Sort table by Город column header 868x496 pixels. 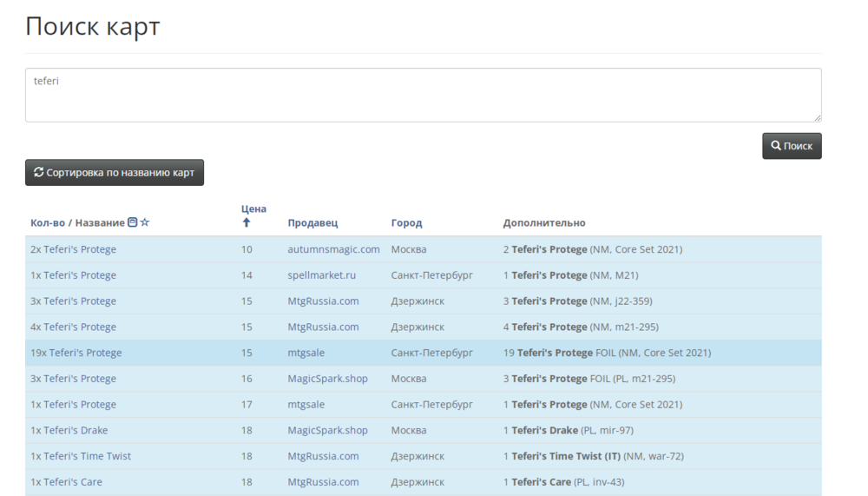[406, 223]
